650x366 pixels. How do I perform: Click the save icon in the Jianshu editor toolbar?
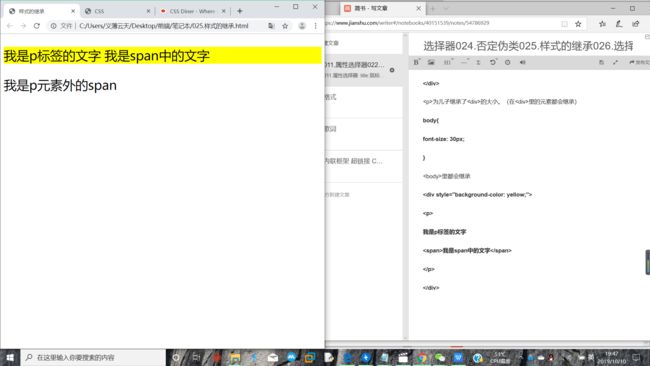(x=601, y=62)
